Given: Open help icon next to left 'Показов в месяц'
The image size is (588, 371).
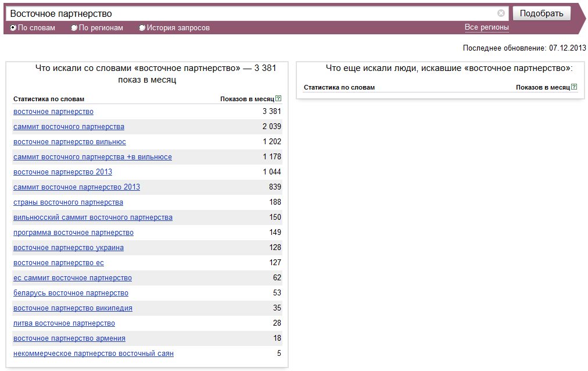Looking at the screenshot, I should [x=278, y=98].
